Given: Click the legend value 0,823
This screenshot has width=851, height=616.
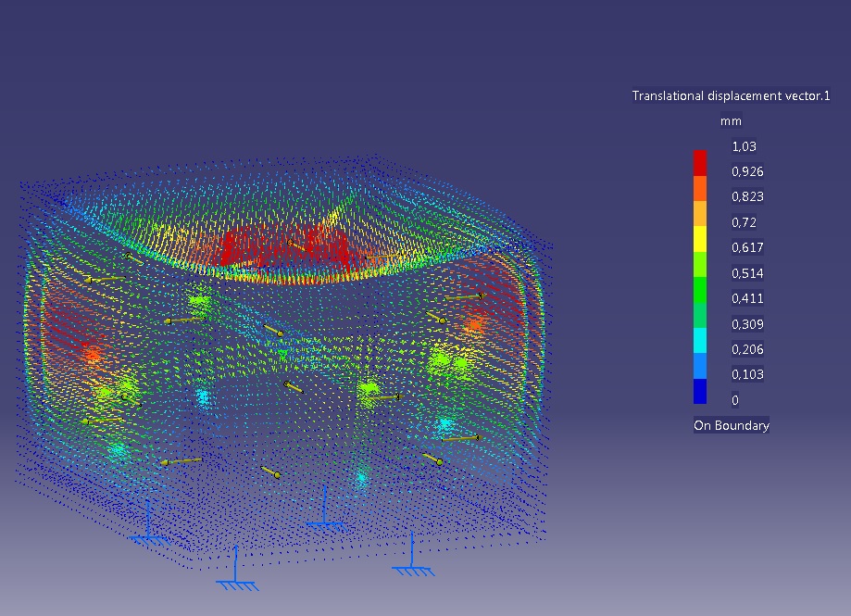Looking at the screenshot, I should click(x=747, y=196).
